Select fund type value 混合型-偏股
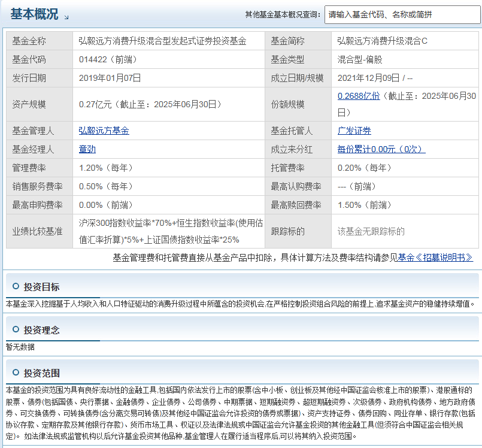This screenshot has height=448, width=482. coord(360,59)
